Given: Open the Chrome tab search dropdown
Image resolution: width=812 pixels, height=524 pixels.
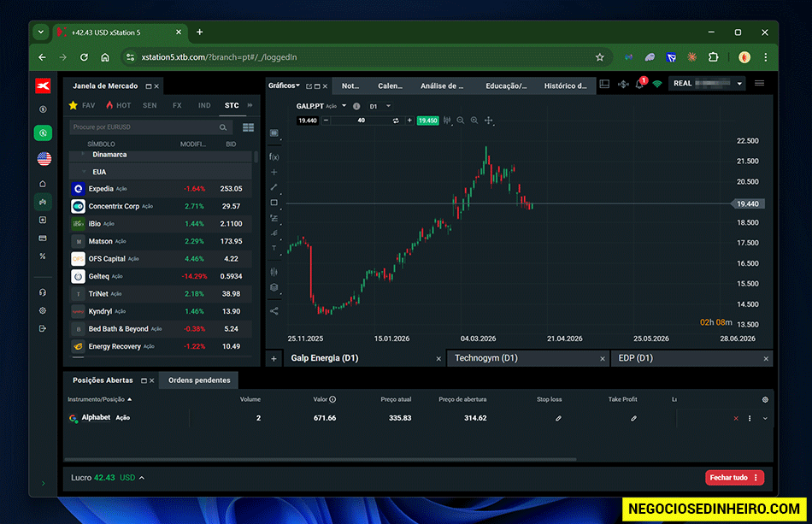Looking at the screenshot, I should click(x=40, y=32).
